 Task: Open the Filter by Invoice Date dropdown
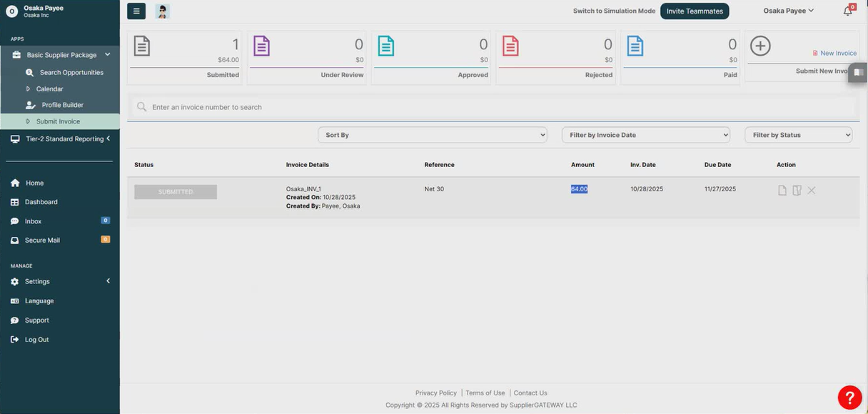point(645,135)
